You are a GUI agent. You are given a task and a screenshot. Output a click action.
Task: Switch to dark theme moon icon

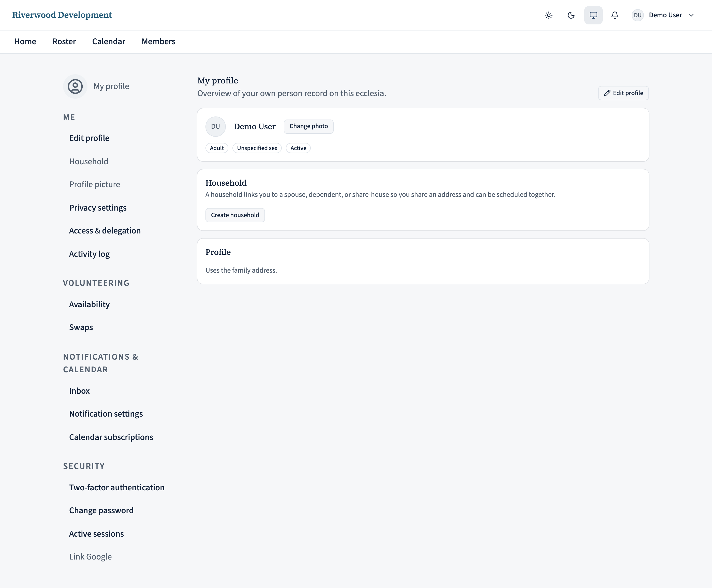(x=571, y=15)
